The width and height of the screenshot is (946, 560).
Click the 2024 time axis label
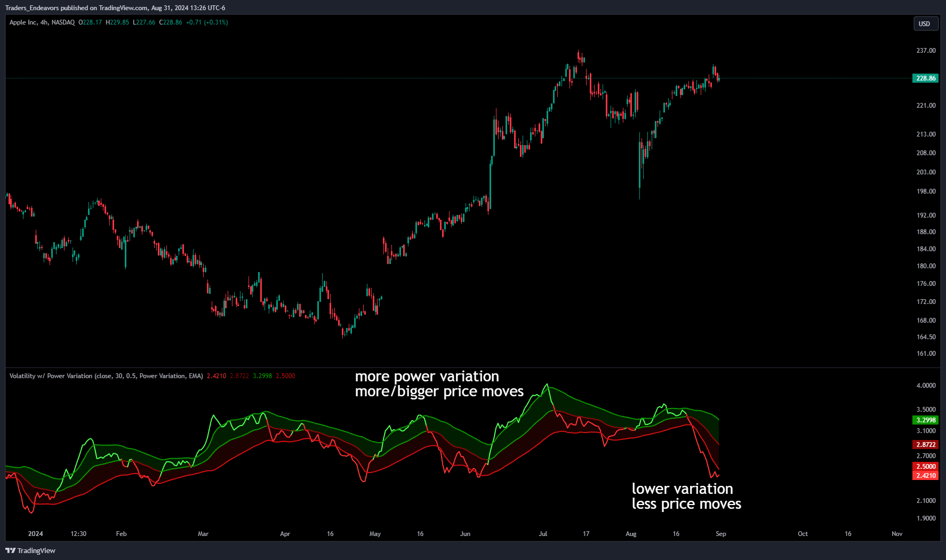pos(35,534)
